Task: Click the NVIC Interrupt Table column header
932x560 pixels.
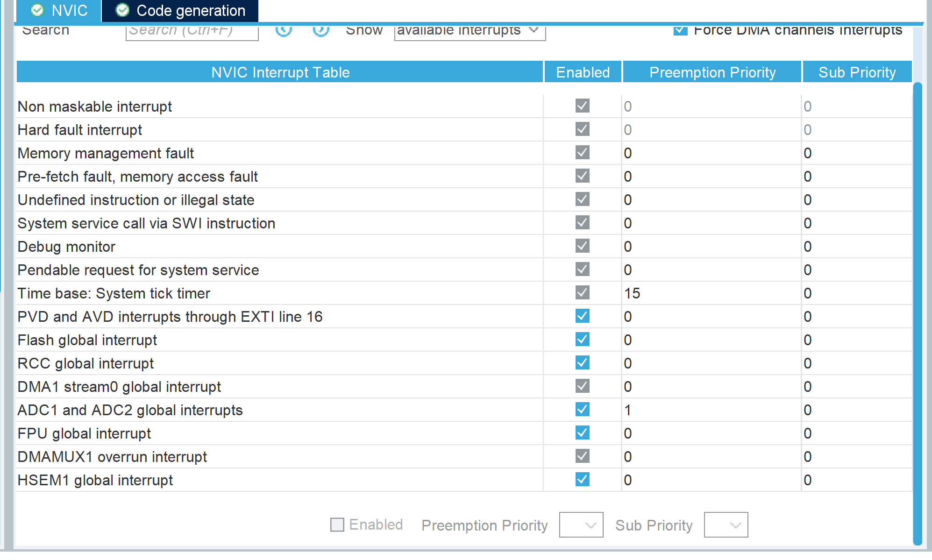Action: 280,72
